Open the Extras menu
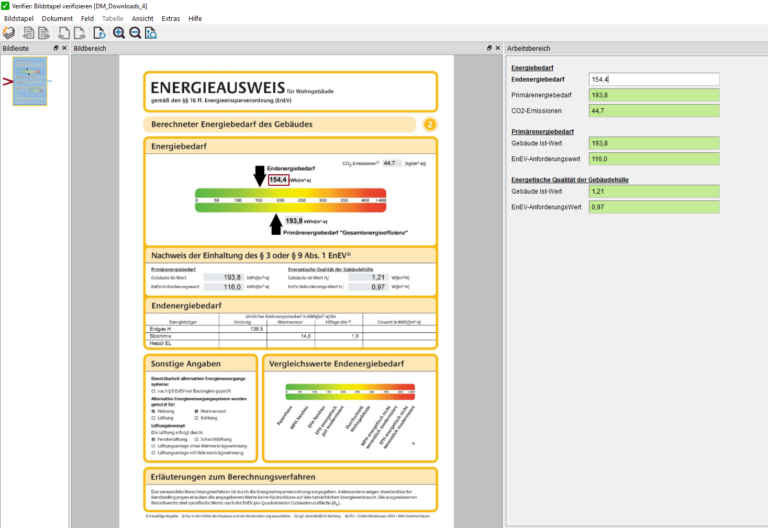This screenshot has height=528, width=768. point(170,19)
